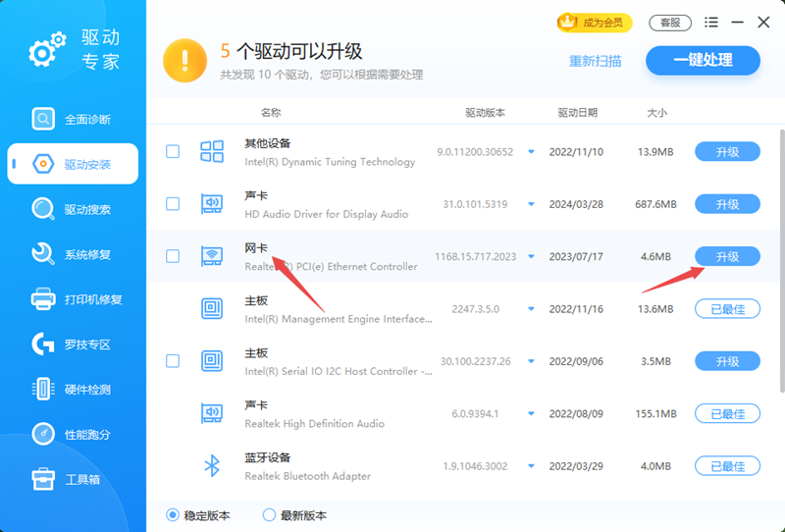This screenshot has height=532, width=785.
Task: Click the 罗技专区 Logitech icon
Action: click(43, 345)
